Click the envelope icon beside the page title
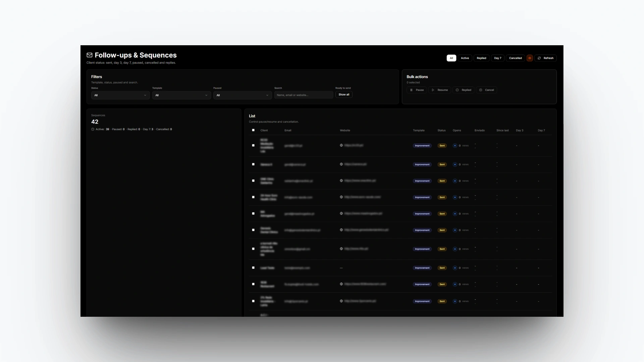Screen dimensions: 644x362 point(90,55)
